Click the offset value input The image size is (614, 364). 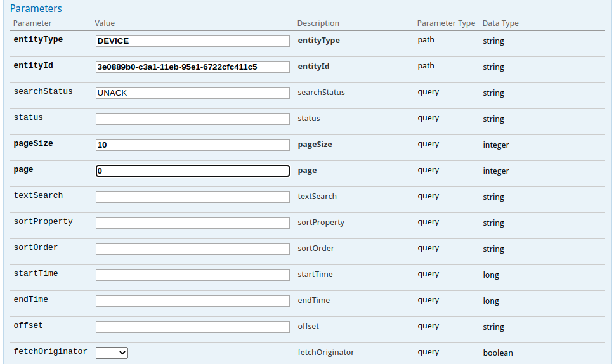[x=193, y=327]
